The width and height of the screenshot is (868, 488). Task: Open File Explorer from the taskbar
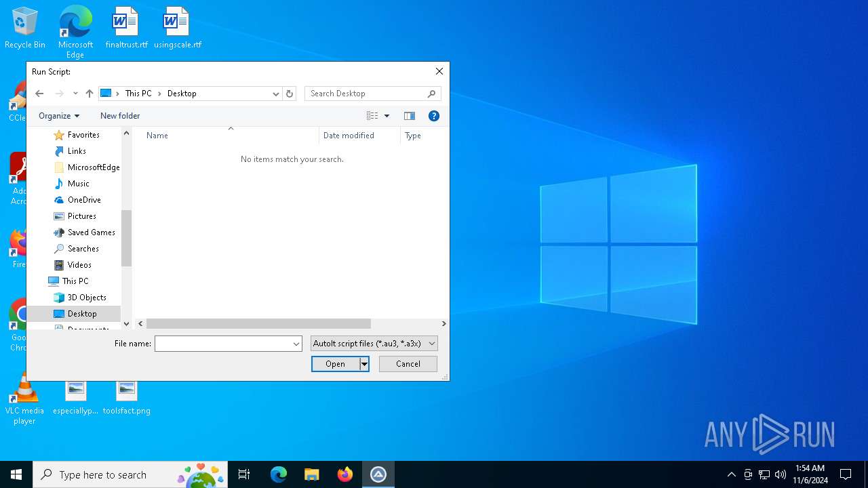pos(312,474)
